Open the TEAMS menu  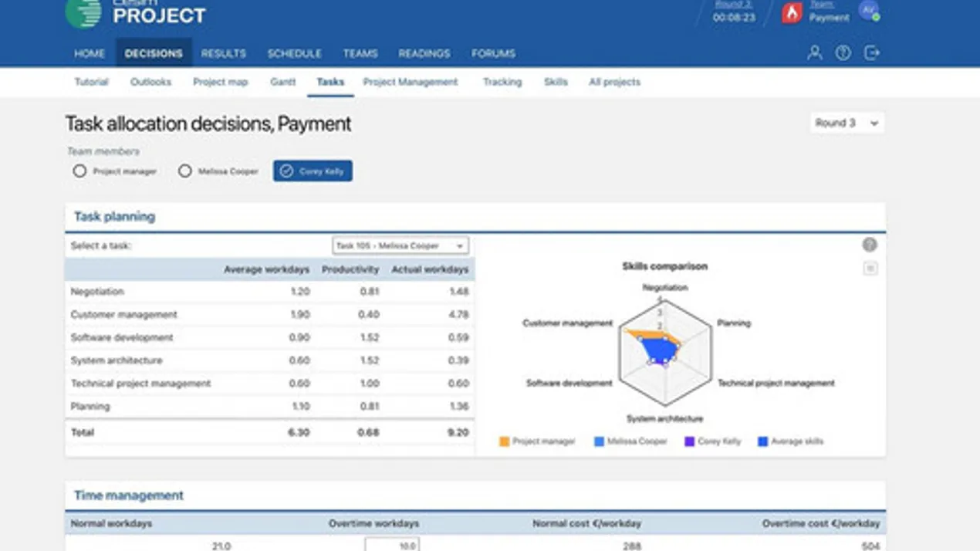pos(360,53)
